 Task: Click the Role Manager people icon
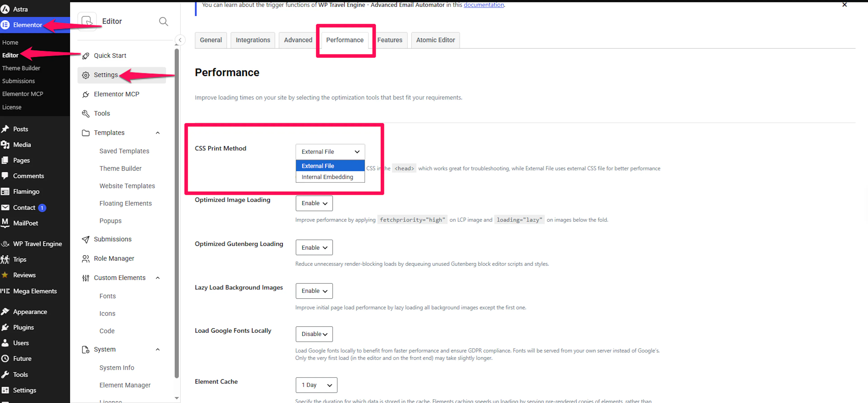coord(86,259)
